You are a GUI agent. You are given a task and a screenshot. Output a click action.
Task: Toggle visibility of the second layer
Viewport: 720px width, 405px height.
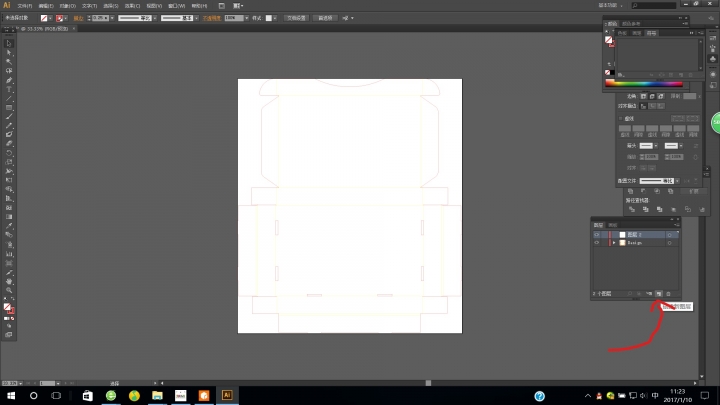(x=597, y=243)
